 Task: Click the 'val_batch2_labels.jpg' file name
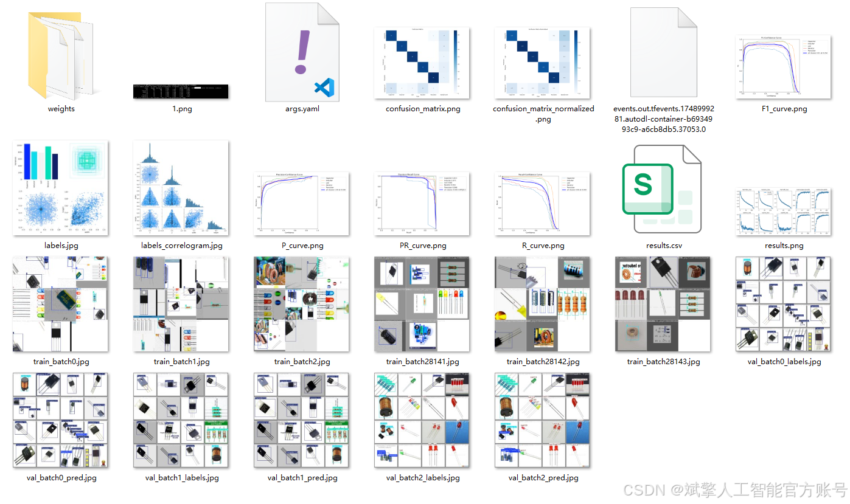(422, 477)
